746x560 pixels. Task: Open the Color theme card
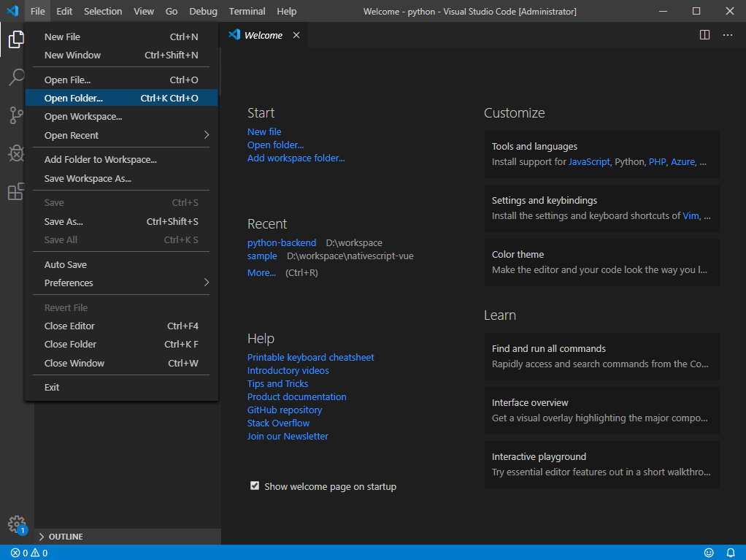[x=602, y=262]
